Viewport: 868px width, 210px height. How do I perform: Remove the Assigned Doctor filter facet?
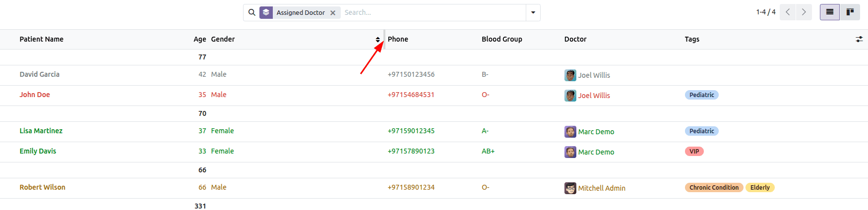point(333,13)
